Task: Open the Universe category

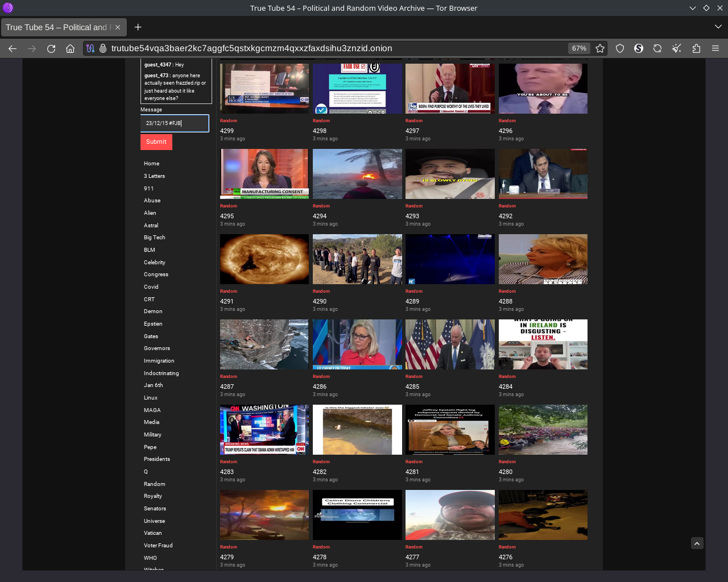Action: (x=155, y=521)
